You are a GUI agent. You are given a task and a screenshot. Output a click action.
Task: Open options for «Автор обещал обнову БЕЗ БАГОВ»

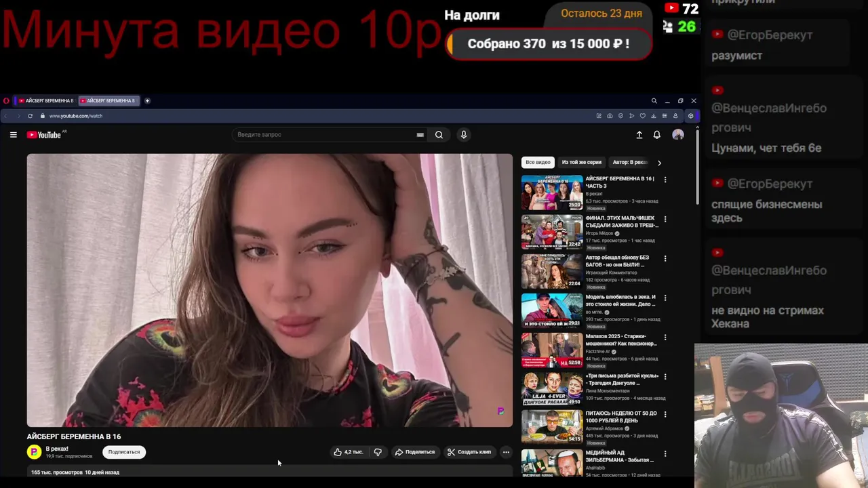(x=665, y=258)
